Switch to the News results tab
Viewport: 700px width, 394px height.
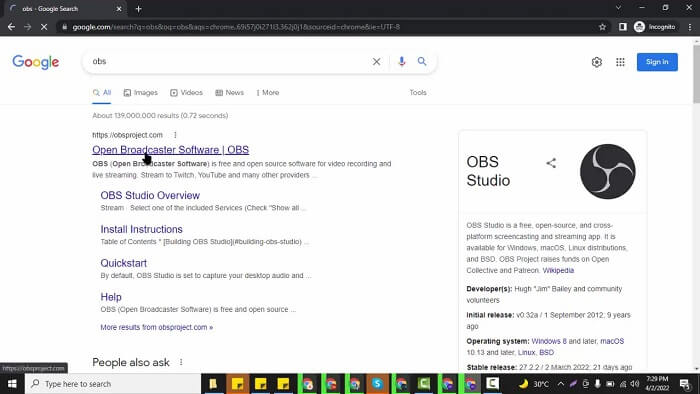point(229,92)
